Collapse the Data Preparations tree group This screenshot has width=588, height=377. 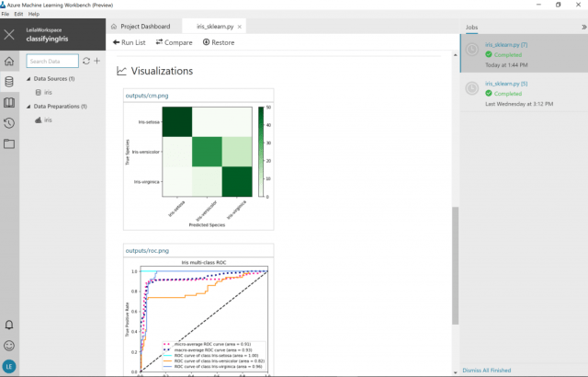(x=28, y=107)
